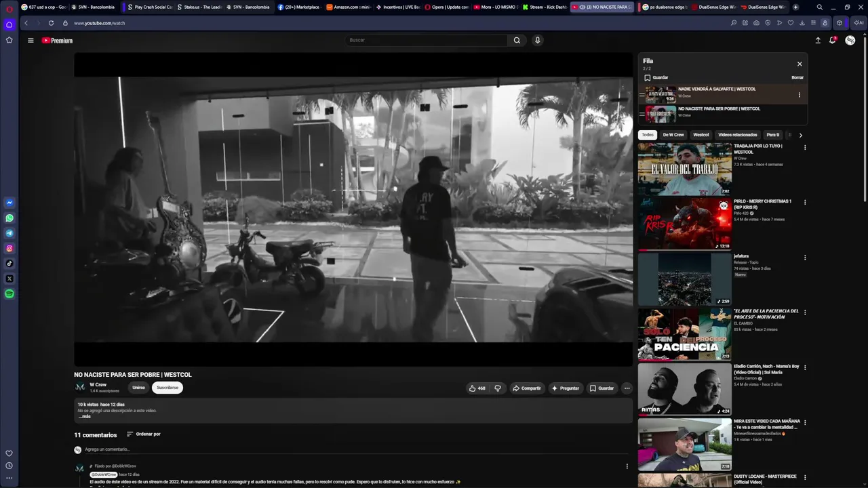Click the Preguntar button
868x488 pixels.
click(x=566, y=388)
